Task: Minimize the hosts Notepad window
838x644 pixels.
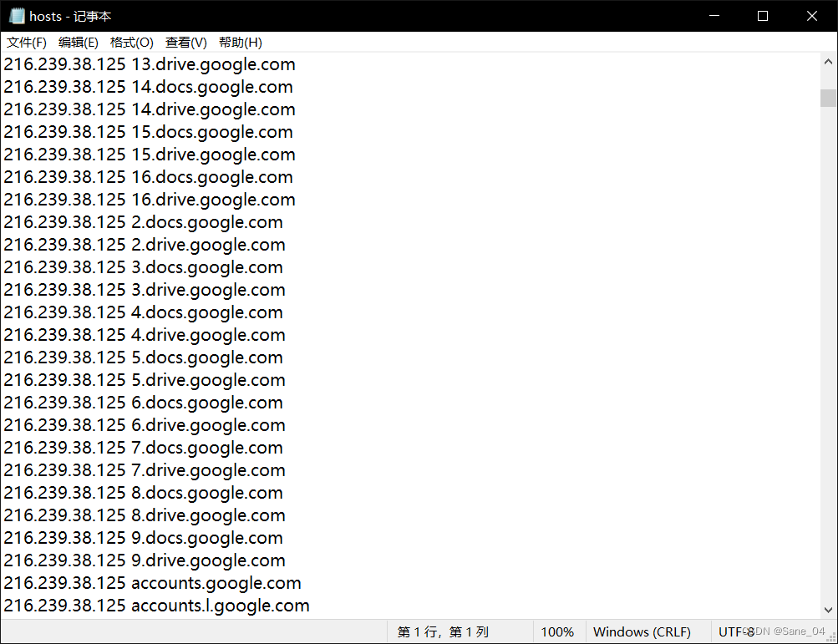Action: (x=714, y=16)
